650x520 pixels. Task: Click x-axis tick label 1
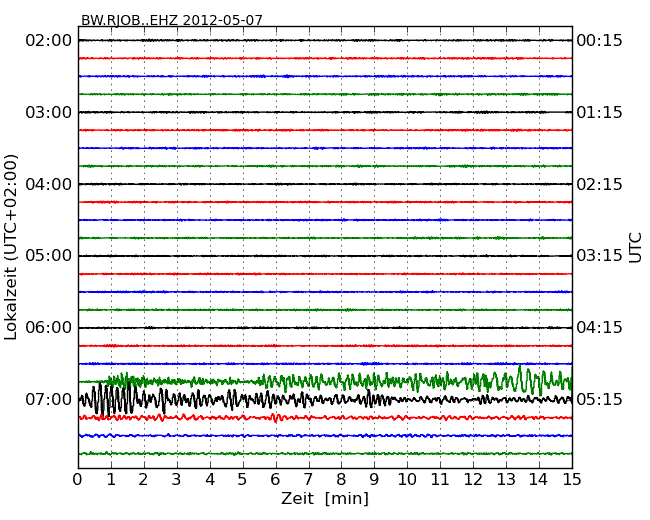(x=111, y=479)
